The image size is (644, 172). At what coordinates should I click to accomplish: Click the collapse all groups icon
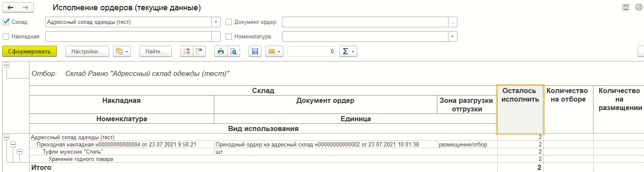point(199,52)
